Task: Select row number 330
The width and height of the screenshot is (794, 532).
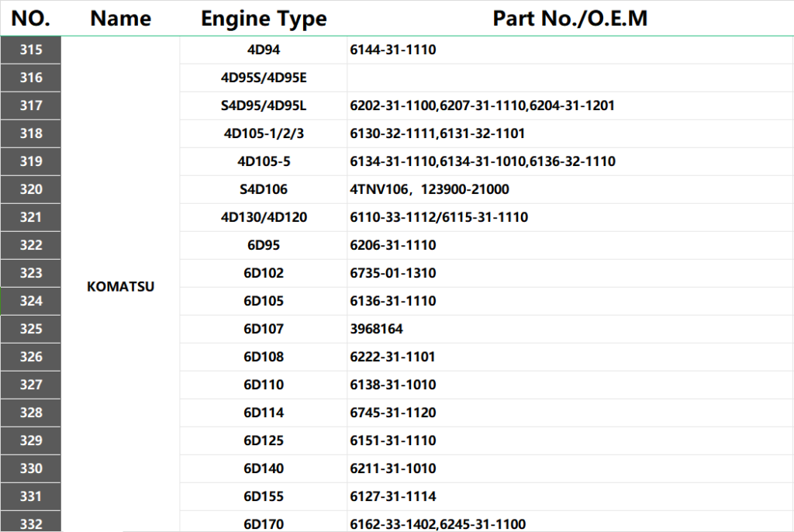Action: (31, 468)
